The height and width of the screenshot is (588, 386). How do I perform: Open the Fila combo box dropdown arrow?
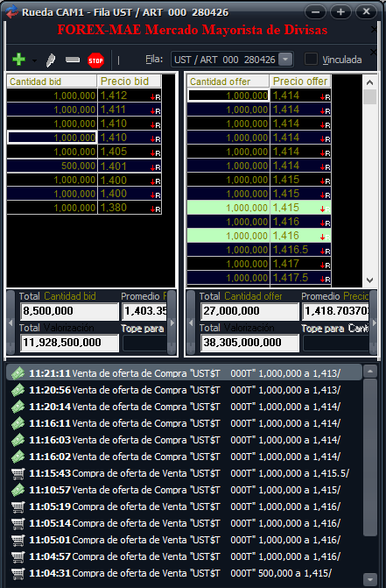(285, 60)
